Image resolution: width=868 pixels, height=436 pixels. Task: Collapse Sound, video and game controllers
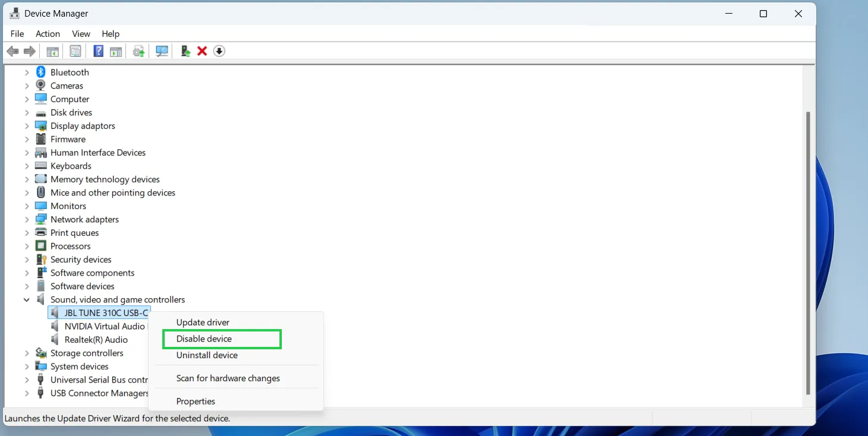(x=26, y=299)
